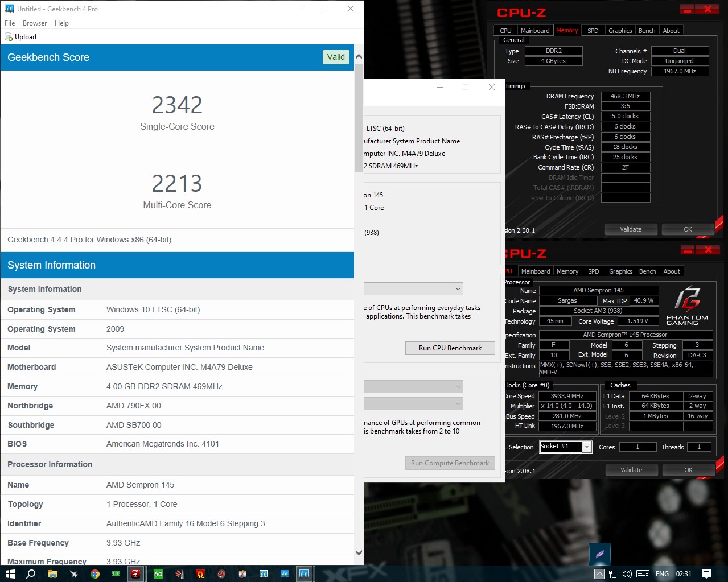Open About tab in lower CPU-Z window

[x=672, y=271]
